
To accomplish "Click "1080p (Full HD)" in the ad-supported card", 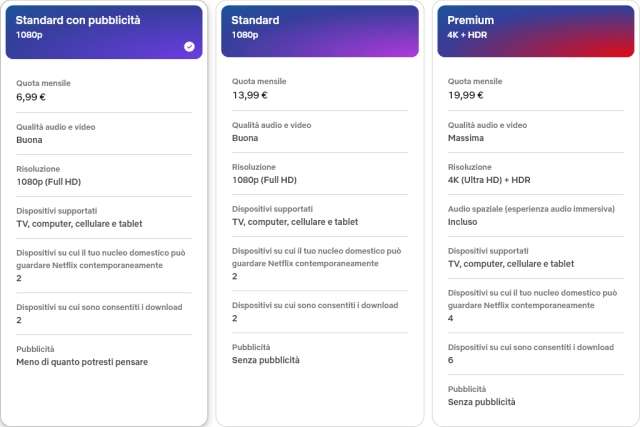I will pos(48,183).
